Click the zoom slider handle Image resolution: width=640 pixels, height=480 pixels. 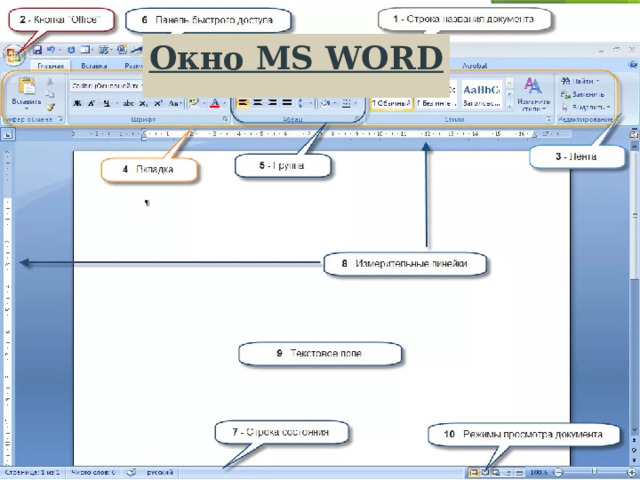[595, 472]
